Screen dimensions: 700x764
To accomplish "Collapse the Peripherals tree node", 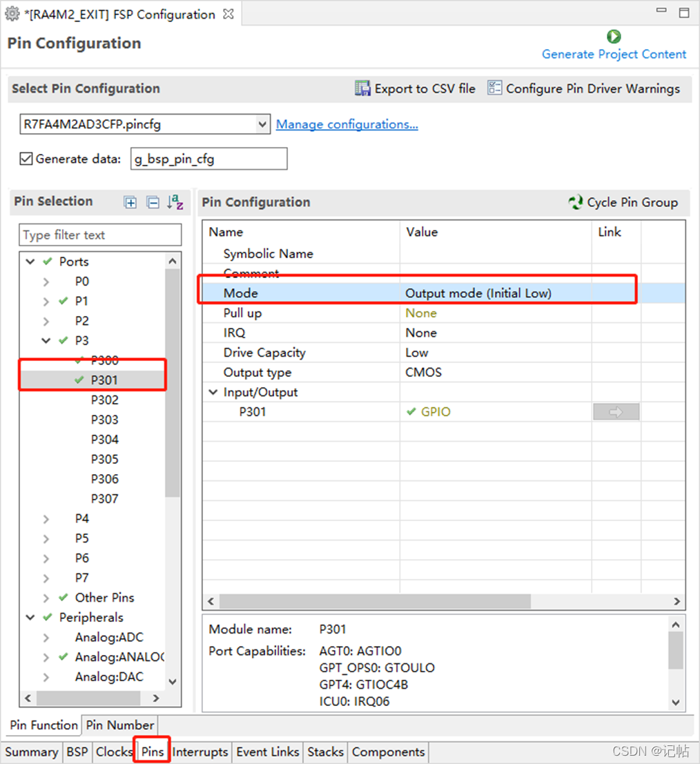I will coord(30,617).
